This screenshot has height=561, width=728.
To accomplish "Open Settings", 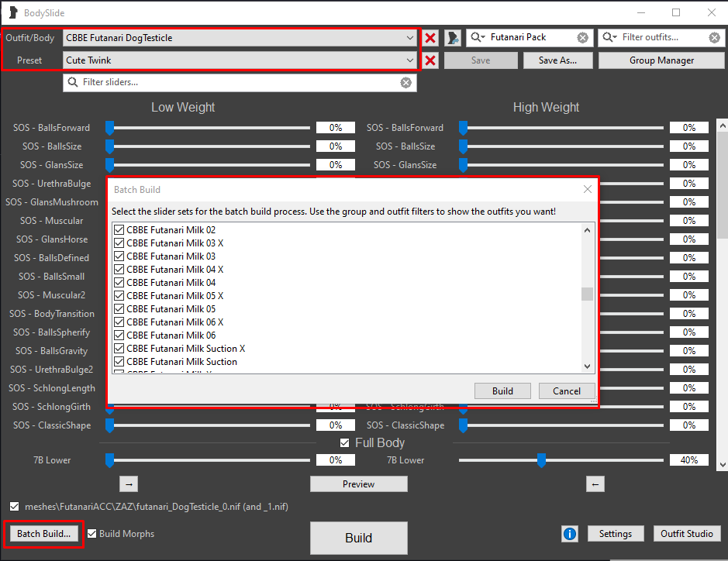I will (615, 534).
